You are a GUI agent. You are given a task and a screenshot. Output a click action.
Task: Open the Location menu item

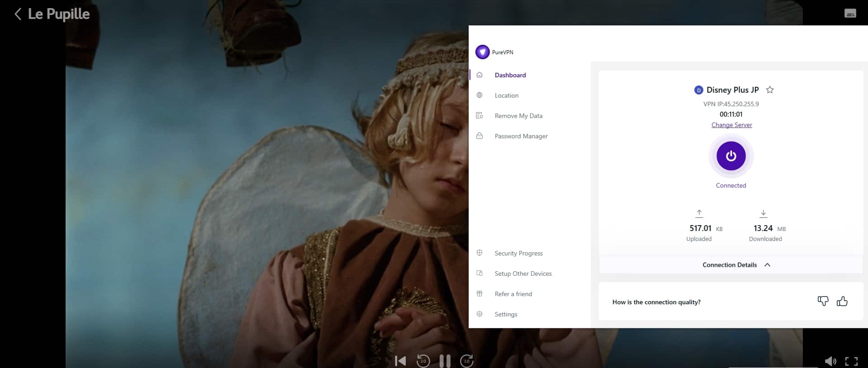click(507, 95)
